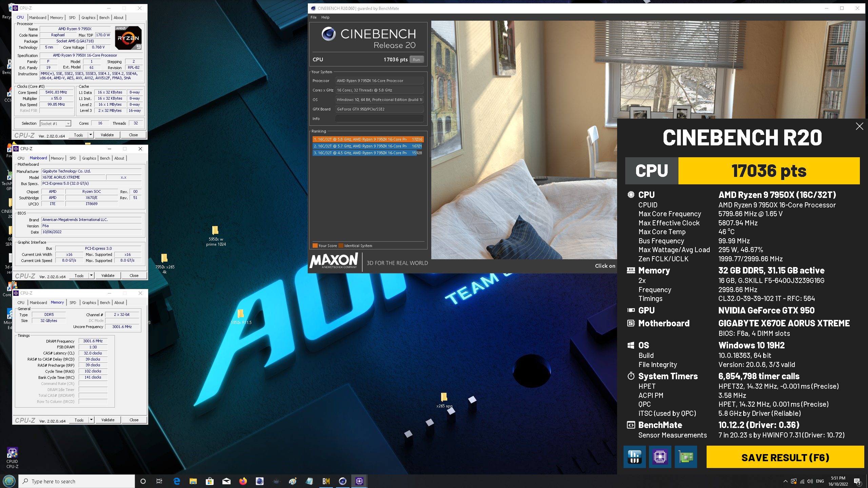Click Close button in top CPU-Z window
Viewport: 868px width, 488px height.
coord(133,135)
